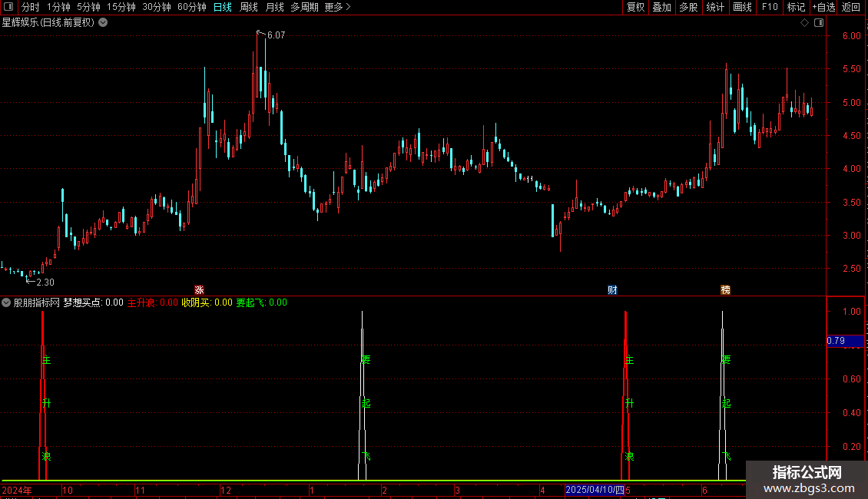
Task: Click the 榜 ranking event marker
Action: pyautogui.click(x=725, y=290)
